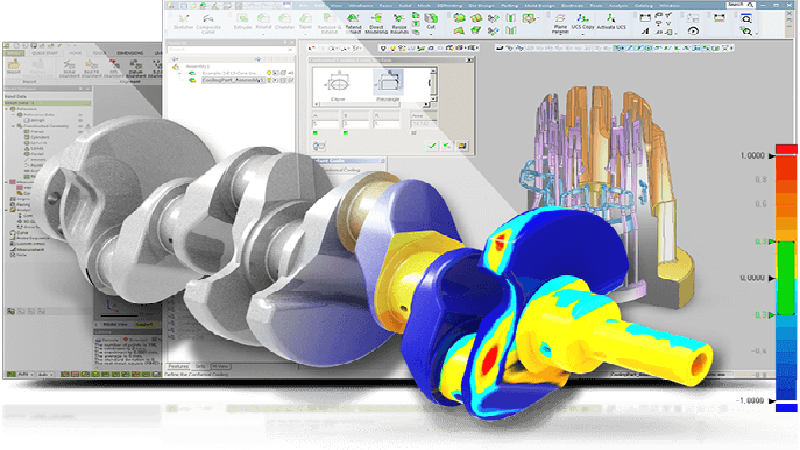Toggle eye visibility for Reference Data row
The width and height of the screenshot is (800, 450).
coord(81,115)
